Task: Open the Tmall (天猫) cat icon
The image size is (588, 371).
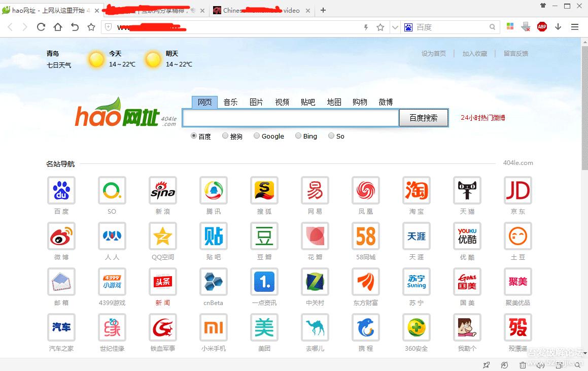Action: [x=467, y=190]
